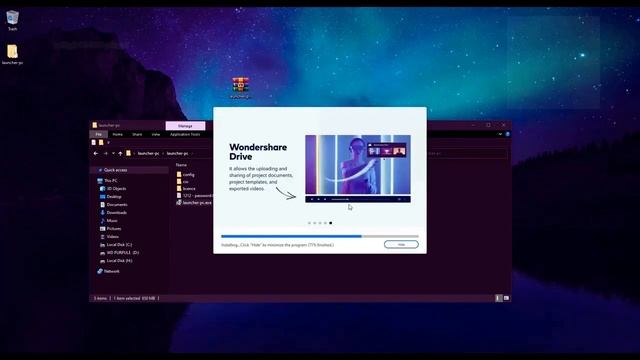Screen dimensions: 640x360
Task: Select the licence folder in file list
Action: click(x=186, y=189)
